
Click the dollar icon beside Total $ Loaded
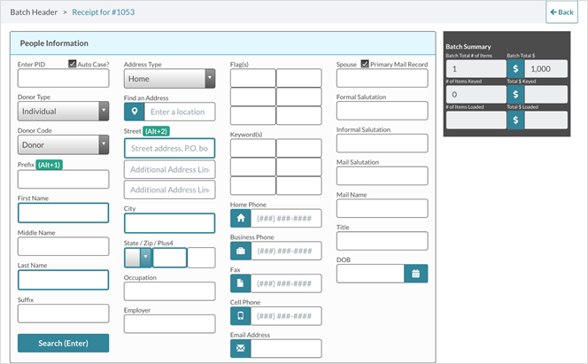515,120
